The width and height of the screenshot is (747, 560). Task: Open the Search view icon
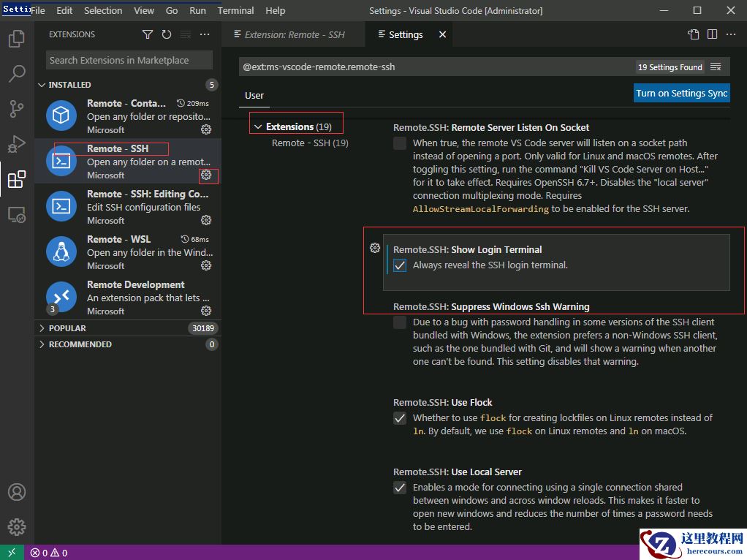coord(17,74)
